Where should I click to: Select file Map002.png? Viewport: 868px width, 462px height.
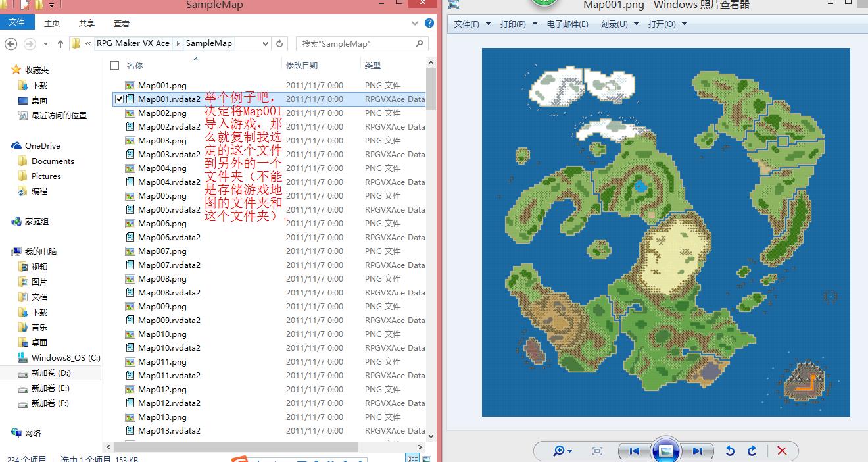pos(162,113)
